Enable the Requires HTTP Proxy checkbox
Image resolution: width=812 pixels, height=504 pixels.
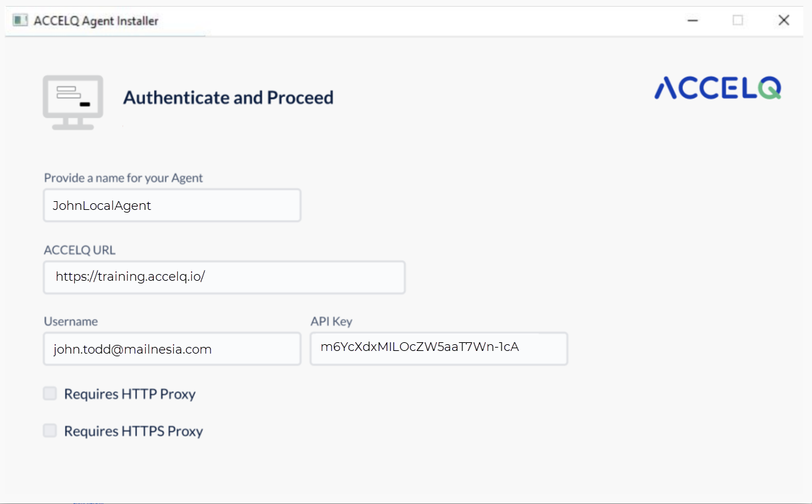(50, 394)
